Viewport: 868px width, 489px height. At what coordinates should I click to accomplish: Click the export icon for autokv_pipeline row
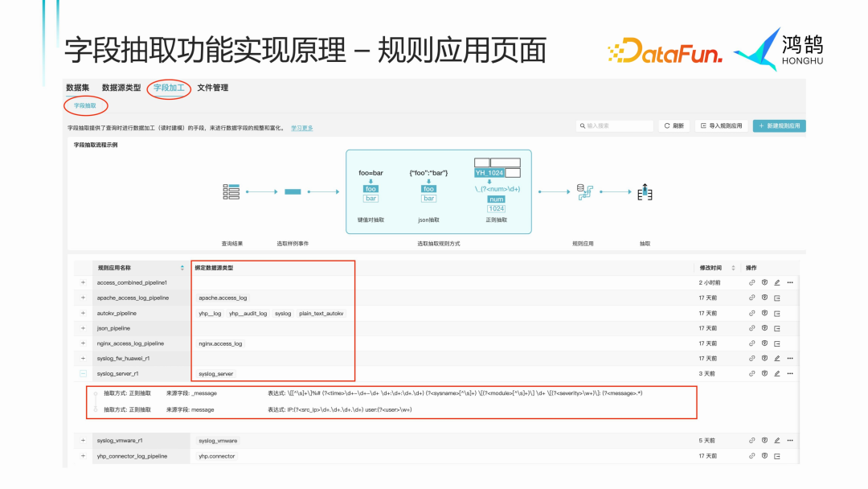click(x=777, y=313)
